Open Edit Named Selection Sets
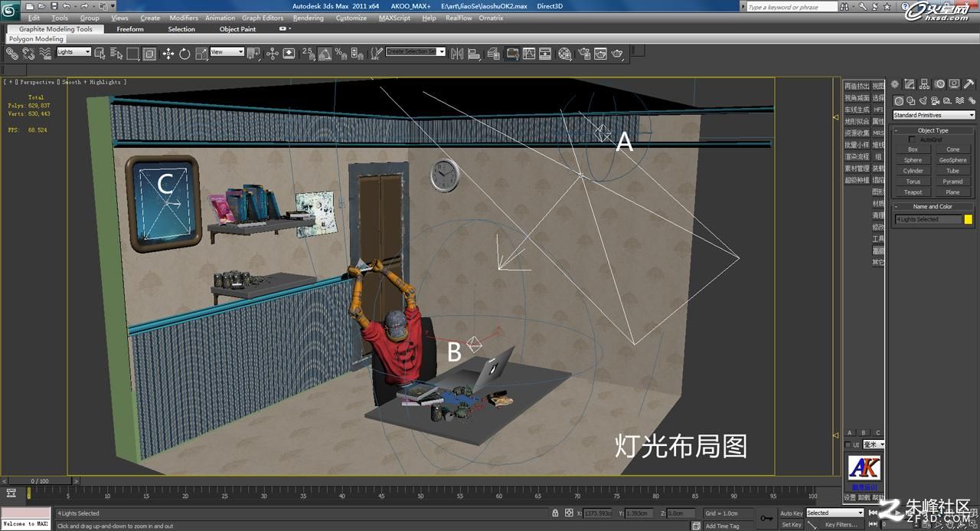980x531 pixels. click(x=376, y=54)
